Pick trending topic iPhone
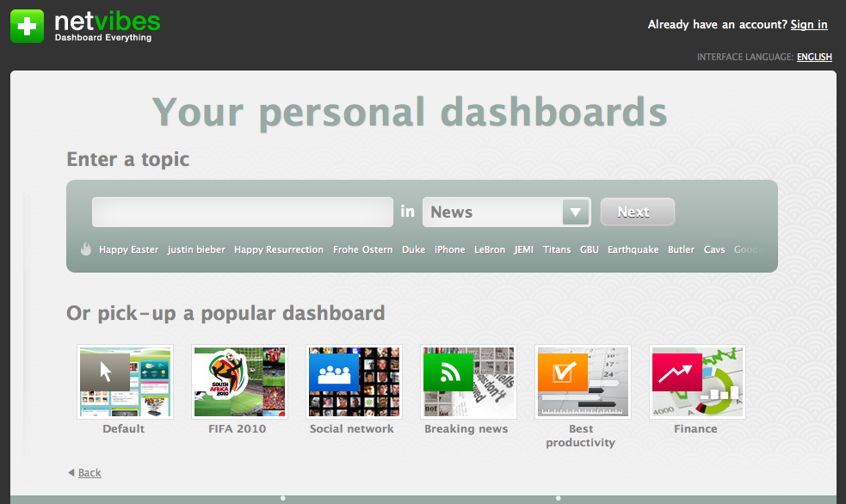 click(x=449, y=249)
